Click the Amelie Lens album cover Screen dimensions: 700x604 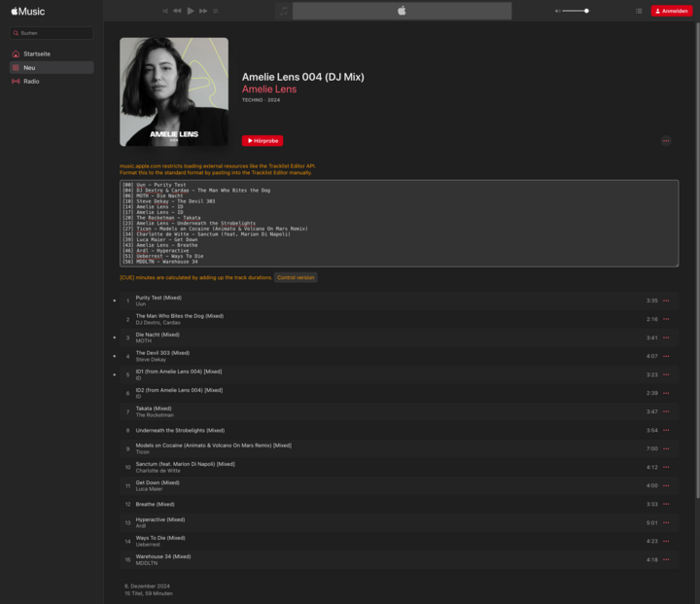click(x=174, y=91)
